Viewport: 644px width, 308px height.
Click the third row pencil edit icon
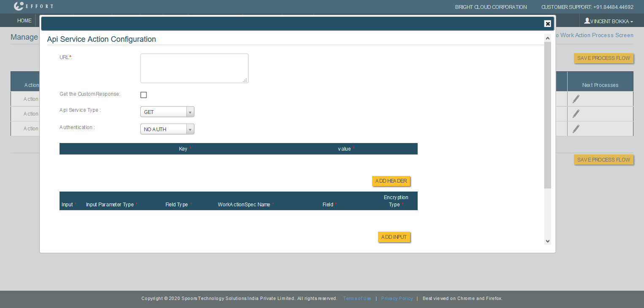pos(576,129)
